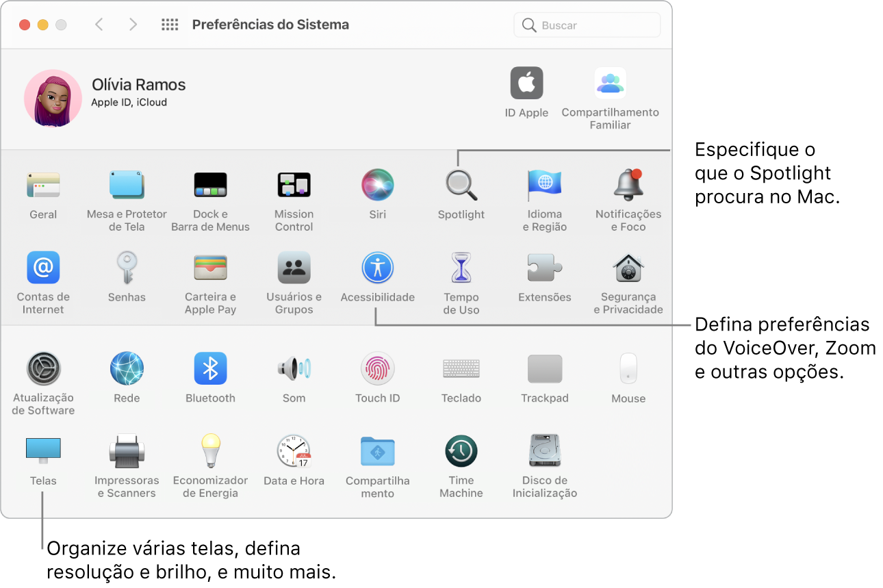Open Data e Hora clock

(294, 452)
